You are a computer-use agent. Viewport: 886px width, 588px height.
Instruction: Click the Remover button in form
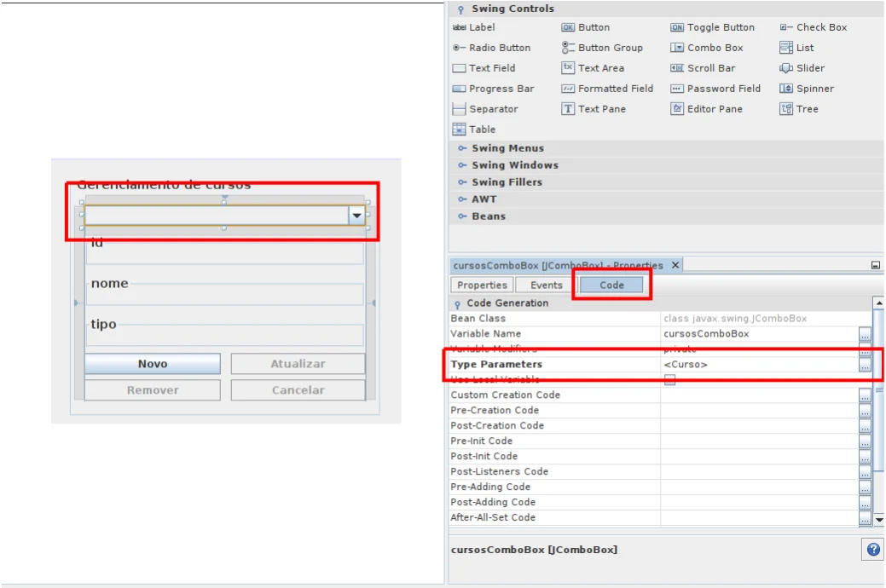(x=153, y=389)
